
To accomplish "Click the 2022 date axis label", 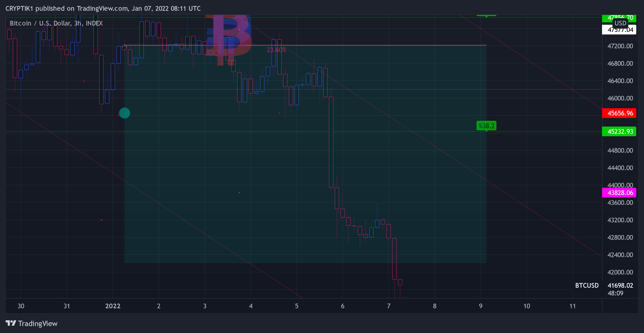I will click(113, 306).
